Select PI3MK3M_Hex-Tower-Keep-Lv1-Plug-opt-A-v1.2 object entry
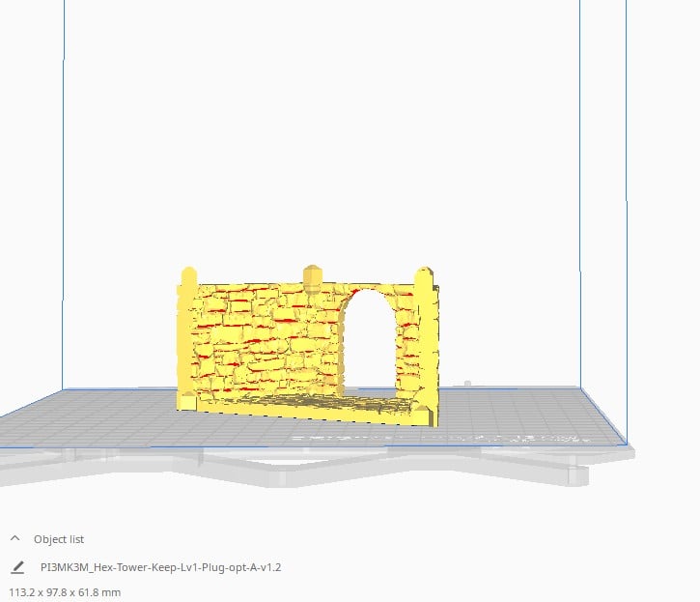The width and height of the screenshot is (700, 602). point(160,567)
